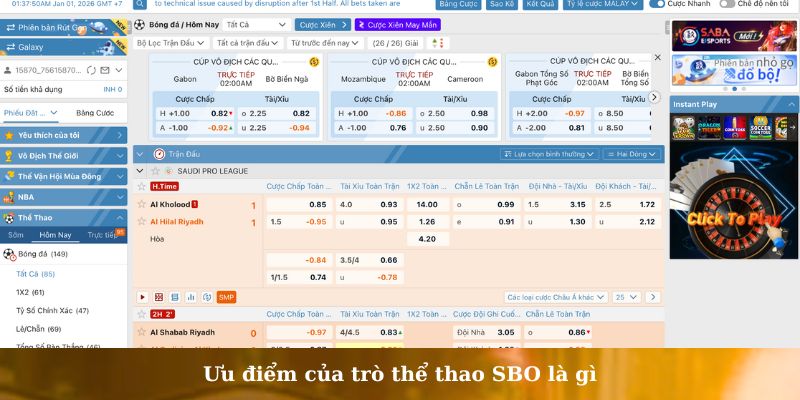The width and height of the screenshot is (800, 400).
Task: Open the account mail envelope icon
Action: [x=105, y=70]
